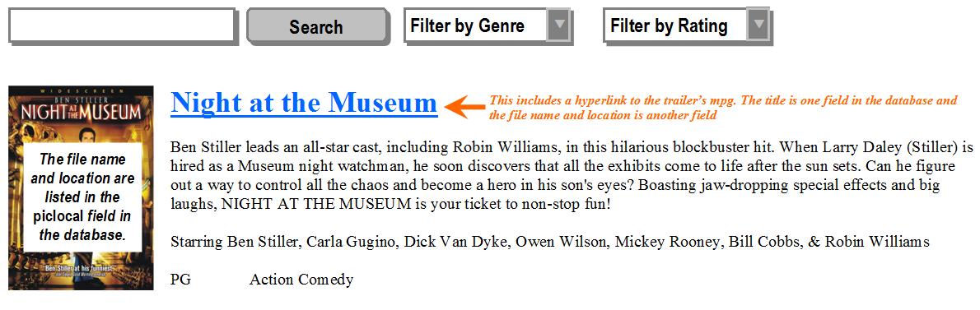The height and width of the screenshot is (310, 980).
Task: Select the Filter by Genre combo box label
Action: tap(468, 26)
